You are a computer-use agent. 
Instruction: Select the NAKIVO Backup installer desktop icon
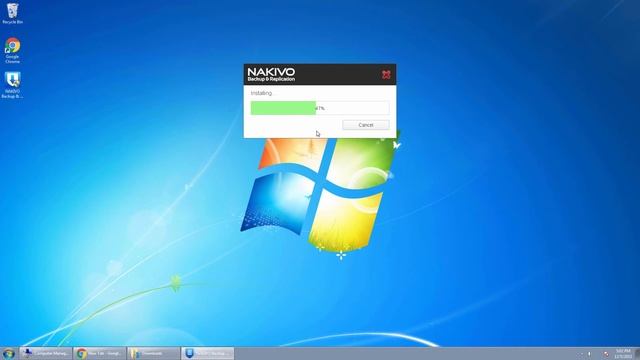[x=12, y=85]
